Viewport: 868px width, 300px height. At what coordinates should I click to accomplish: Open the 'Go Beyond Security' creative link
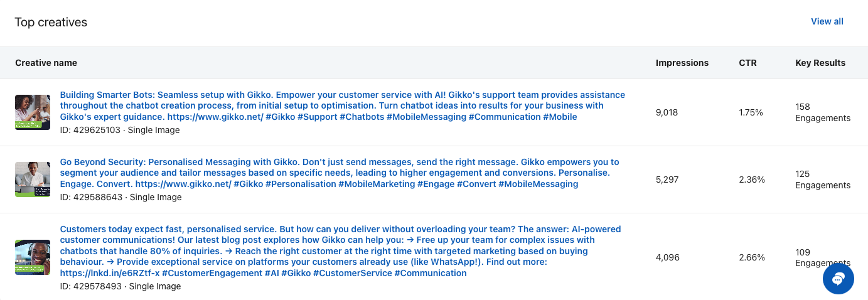click(x=339, y=173)
